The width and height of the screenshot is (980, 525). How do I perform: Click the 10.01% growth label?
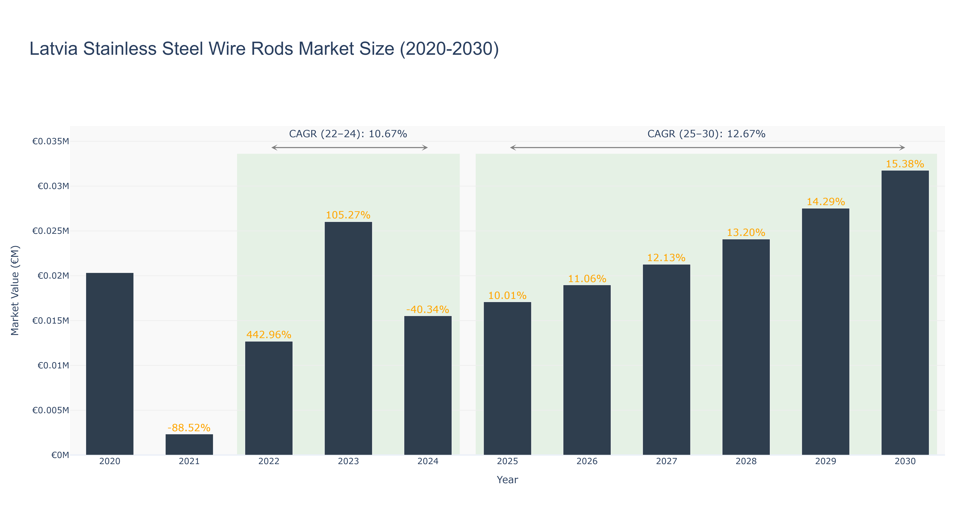pyautogui.click(x=507, y=296)
